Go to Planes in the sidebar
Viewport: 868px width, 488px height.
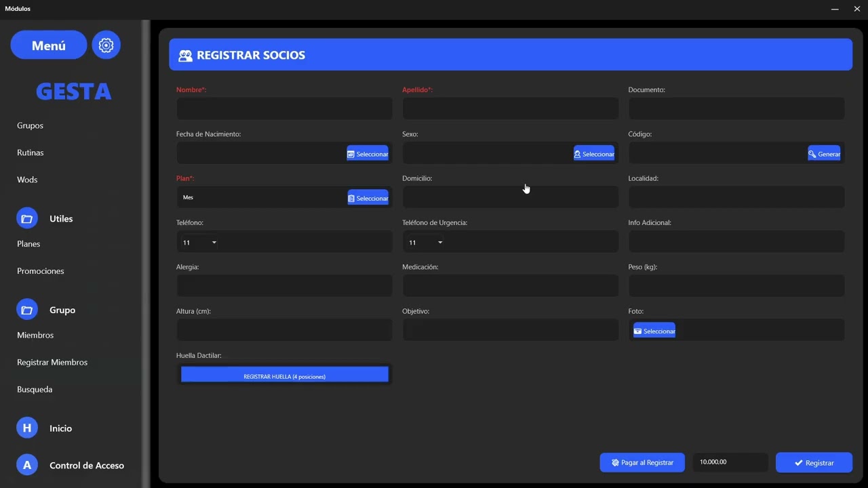[28, 244]
